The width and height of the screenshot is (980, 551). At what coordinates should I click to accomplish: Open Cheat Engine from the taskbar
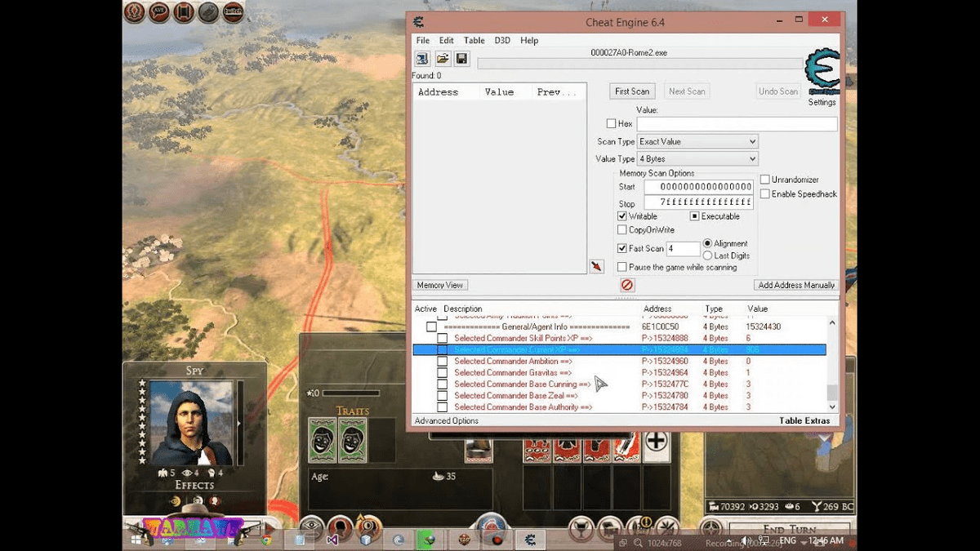click(x=528, y=539)
